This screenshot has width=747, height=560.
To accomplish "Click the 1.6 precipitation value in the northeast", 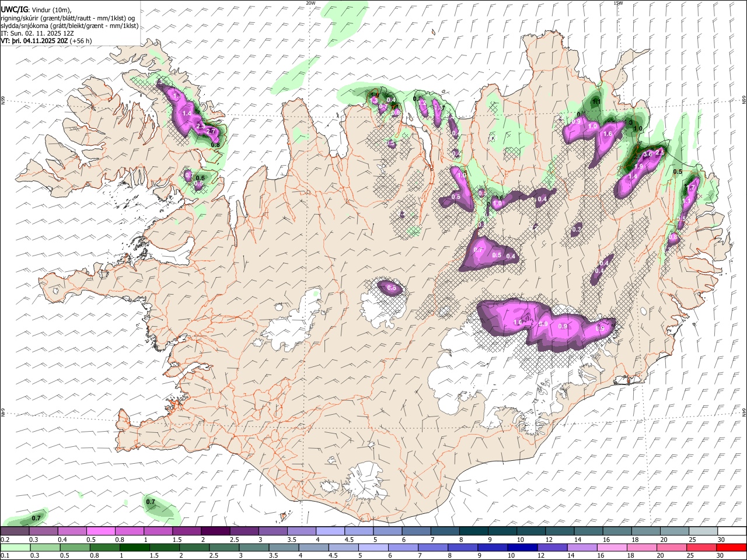I will (608, 134).
